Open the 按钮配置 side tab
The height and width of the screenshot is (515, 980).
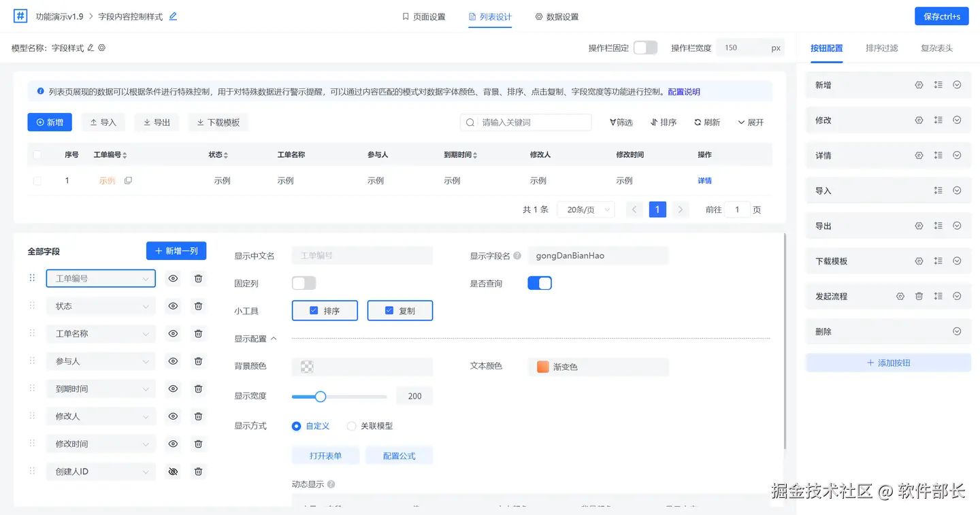826,48
